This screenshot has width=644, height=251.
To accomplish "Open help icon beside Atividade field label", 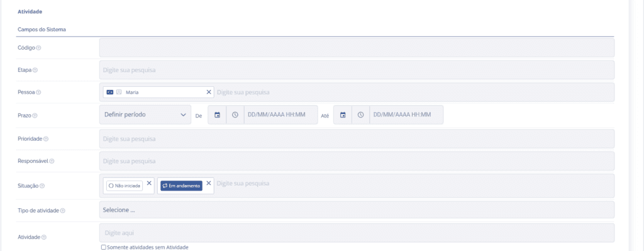I will (44, 237).
